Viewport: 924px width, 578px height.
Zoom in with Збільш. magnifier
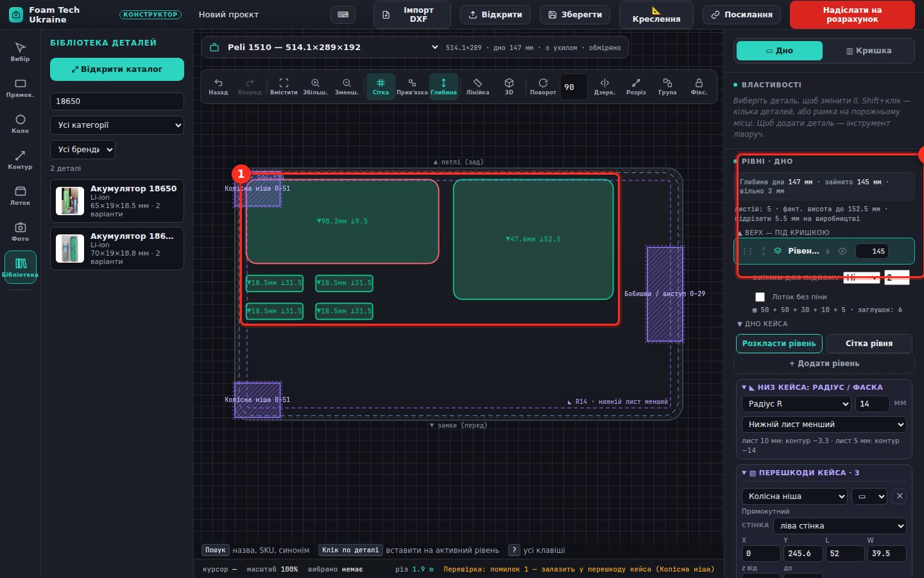(315, 87)
